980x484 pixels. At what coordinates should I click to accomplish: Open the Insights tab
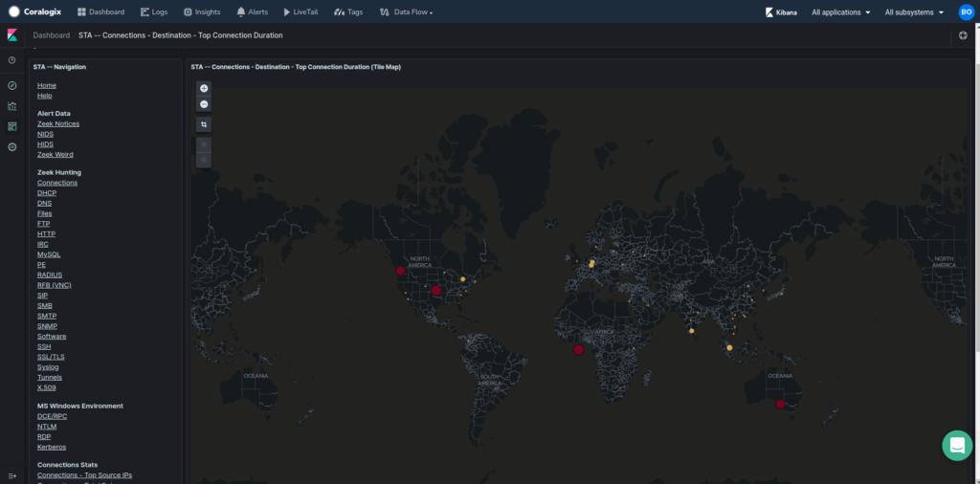(x=202, y=11)
